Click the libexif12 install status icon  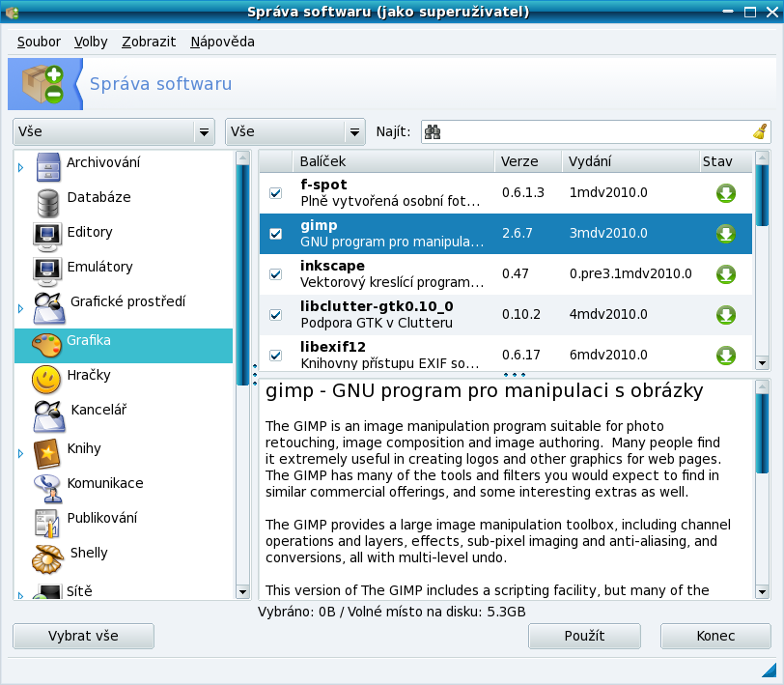click(x=726, y=356)
